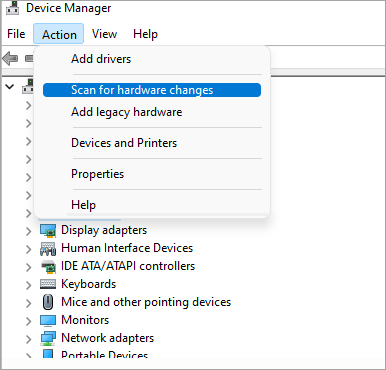Open Devices and Printers
386x370 pixels.
click(152, 143)
